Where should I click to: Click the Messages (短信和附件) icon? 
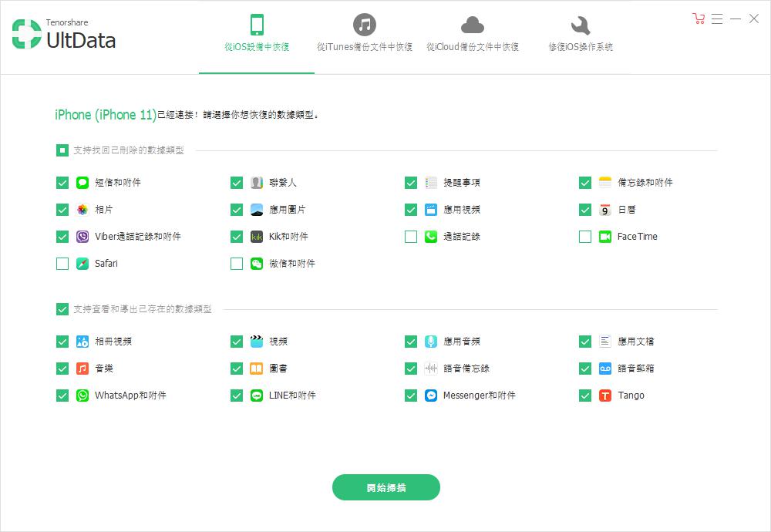point(82,183)
